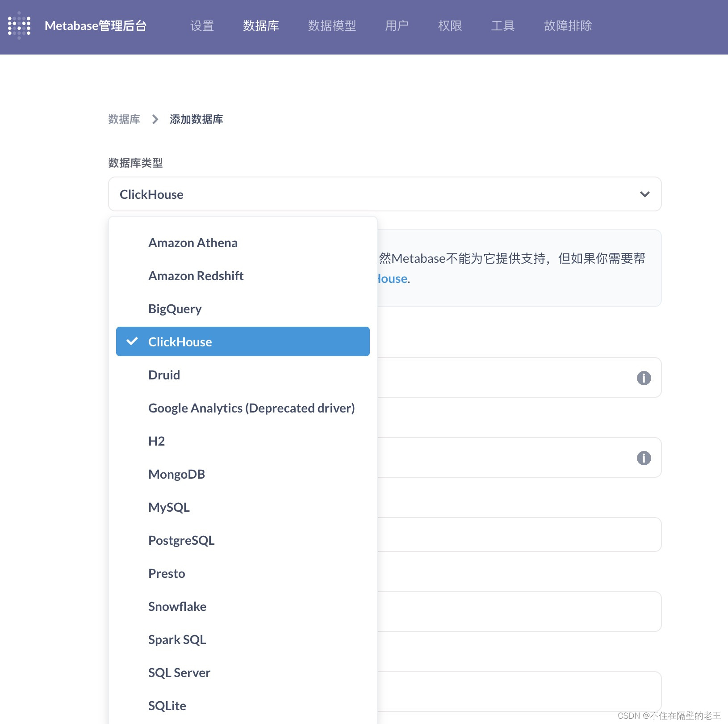Open the 工具 tab
The image size is (728, 724).
(x=503, y=26)
